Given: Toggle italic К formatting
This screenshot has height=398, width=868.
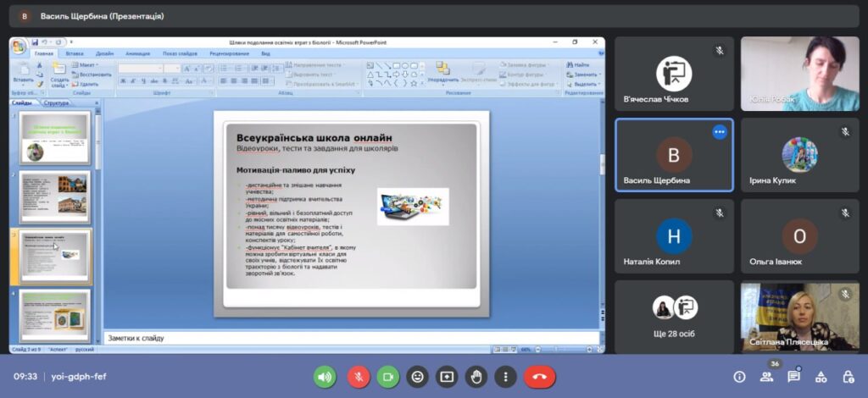Looking at the screenshot, I should coord(133,81).
